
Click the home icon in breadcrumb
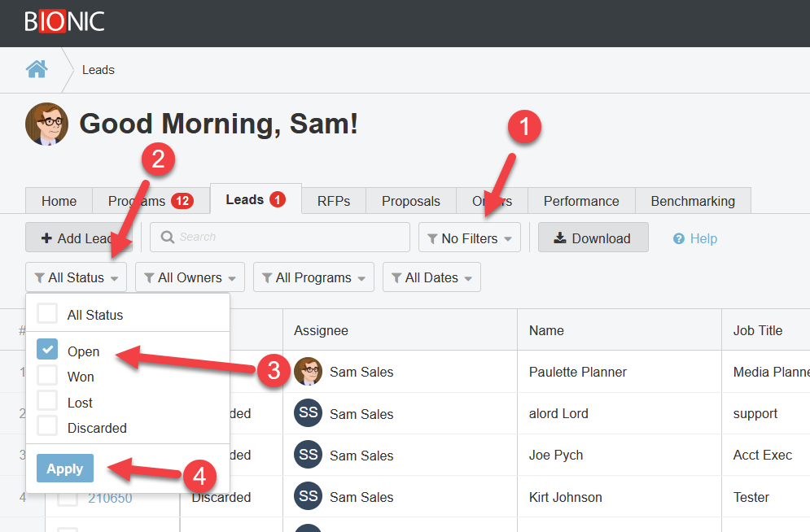tap(37, 69)
